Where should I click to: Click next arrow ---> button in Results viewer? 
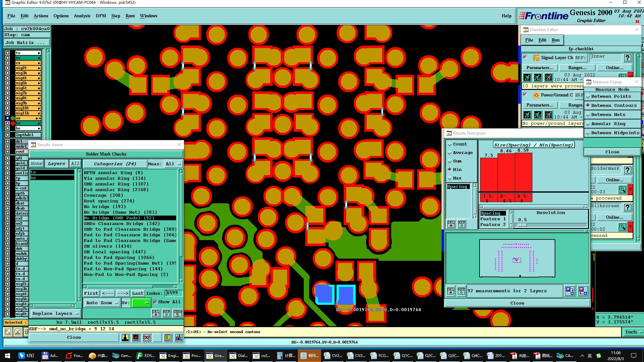pyautogui.click(x=123, y=293)
